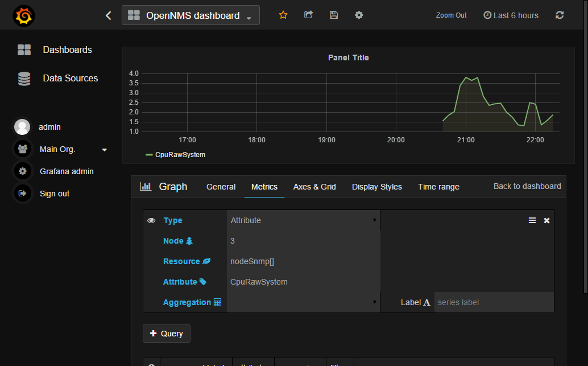
Task: Save the dashboard with the floppy icon
Action: point(334,15)
